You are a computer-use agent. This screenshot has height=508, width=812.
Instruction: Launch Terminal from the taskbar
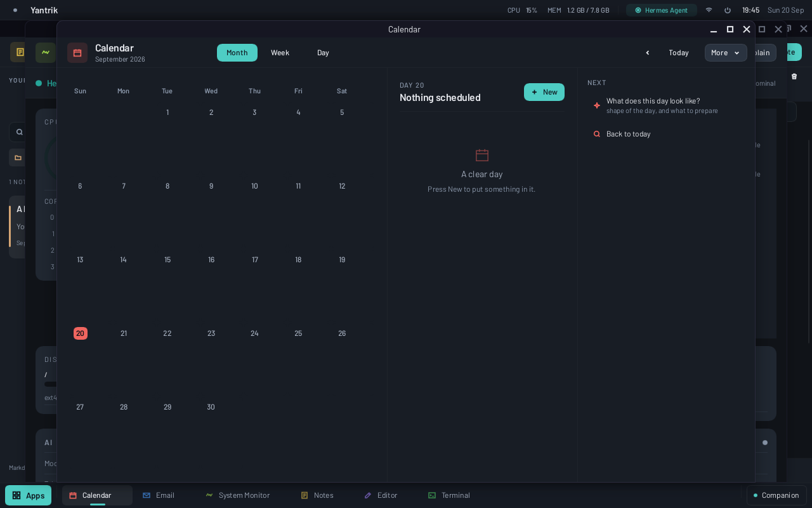(449, 495)
